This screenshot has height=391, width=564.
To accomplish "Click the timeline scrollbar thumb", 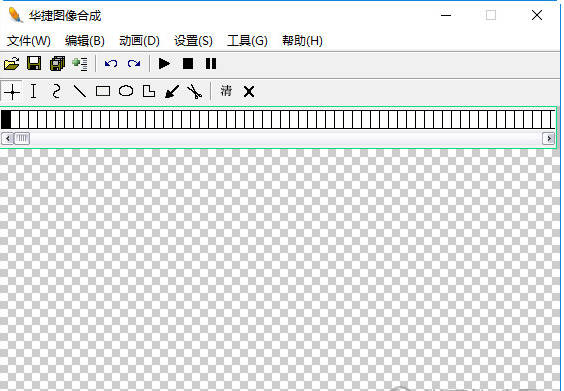I will [22, 138].
